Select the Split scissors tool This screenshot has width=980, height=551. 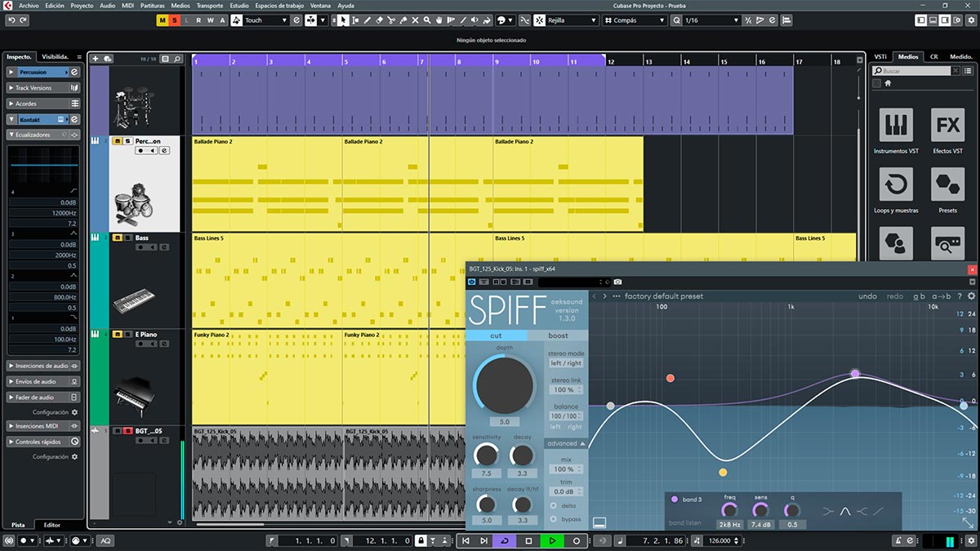(x=391, y=20)
